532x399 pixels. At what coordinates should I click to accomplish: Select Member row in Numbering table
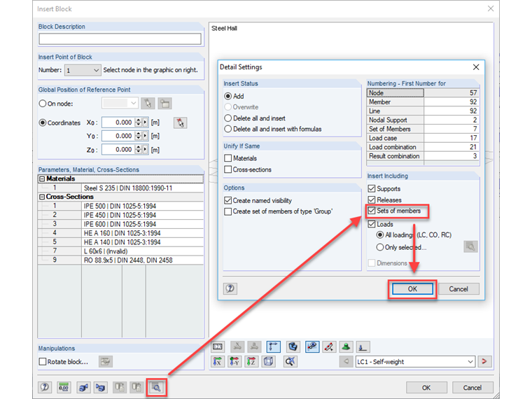(x=423, y=101)
